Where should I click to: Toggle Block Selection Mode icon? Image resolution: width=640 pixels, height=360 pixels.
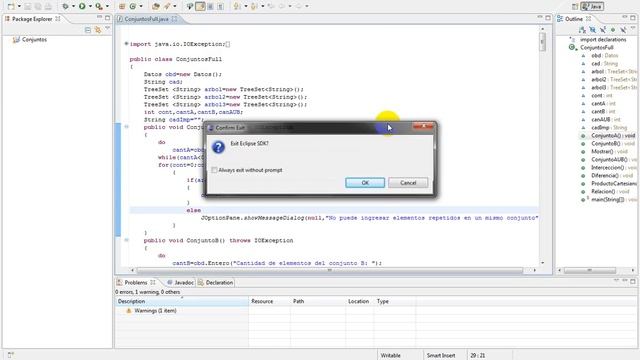(210, 6)
